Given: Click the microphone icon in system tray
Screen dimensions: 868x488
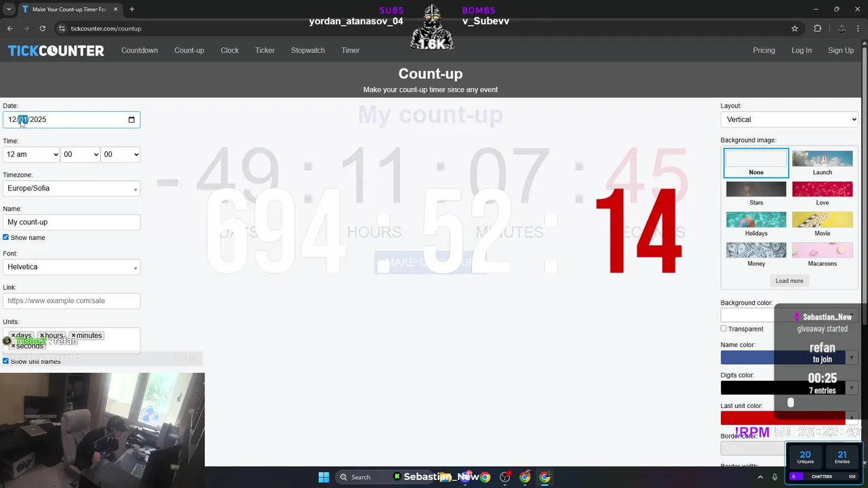Looking at the screenshot, I should pyautogui.click(x=774, y=477).
